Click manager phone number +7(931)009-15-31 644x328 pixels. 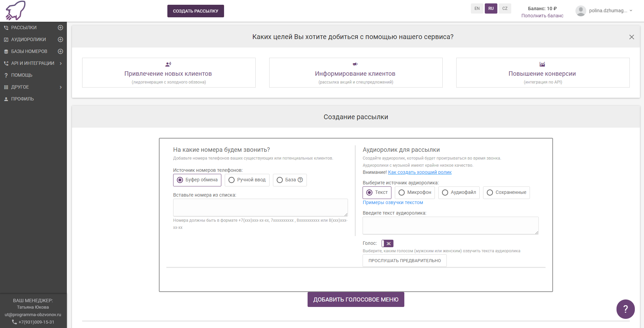coord(36,322)
